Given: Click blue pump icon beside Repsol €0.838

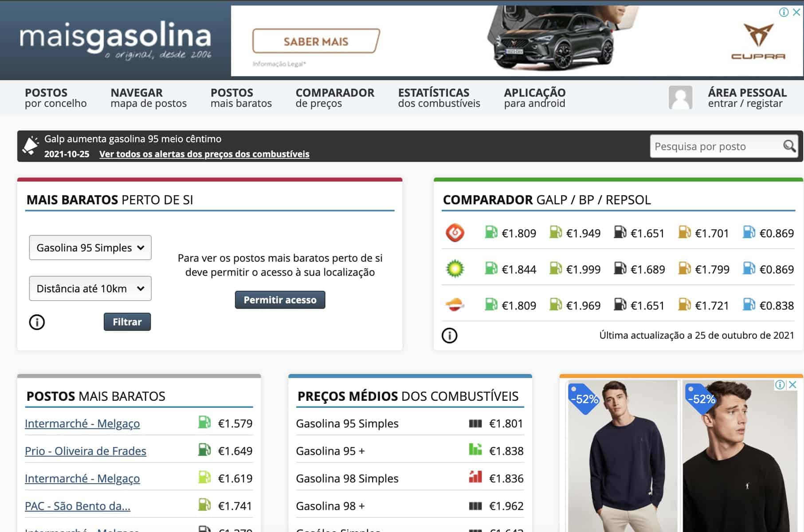Looking at the screenshot, I should (x=749, y=305).
